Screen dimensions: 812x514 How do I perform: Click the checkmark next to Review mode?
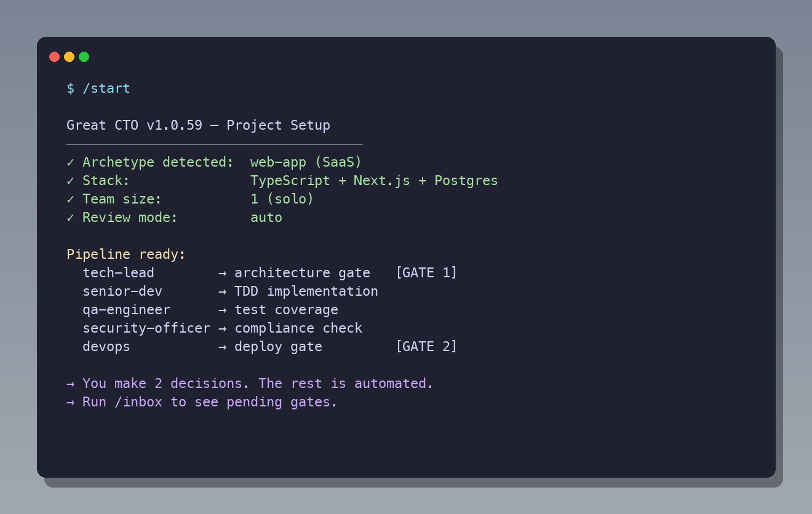coord(70,218)
